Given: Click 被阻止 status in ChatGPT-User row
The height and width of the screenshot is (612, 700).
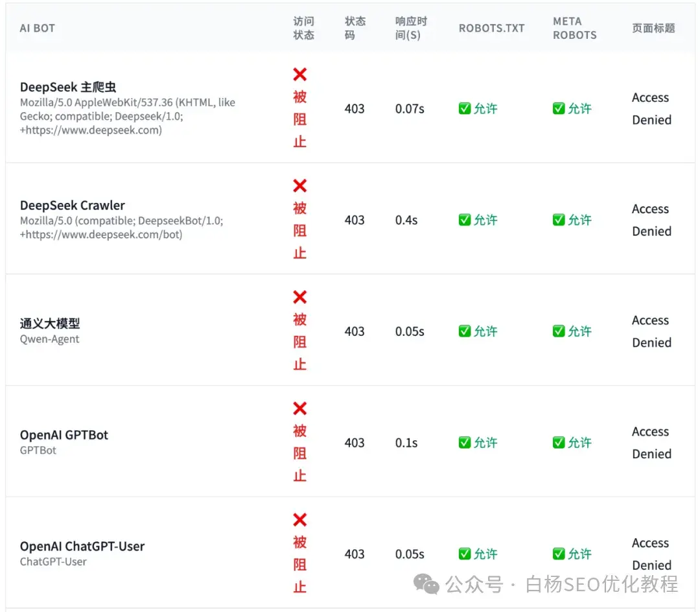Looking at the screenshot, I should (300, 565).
